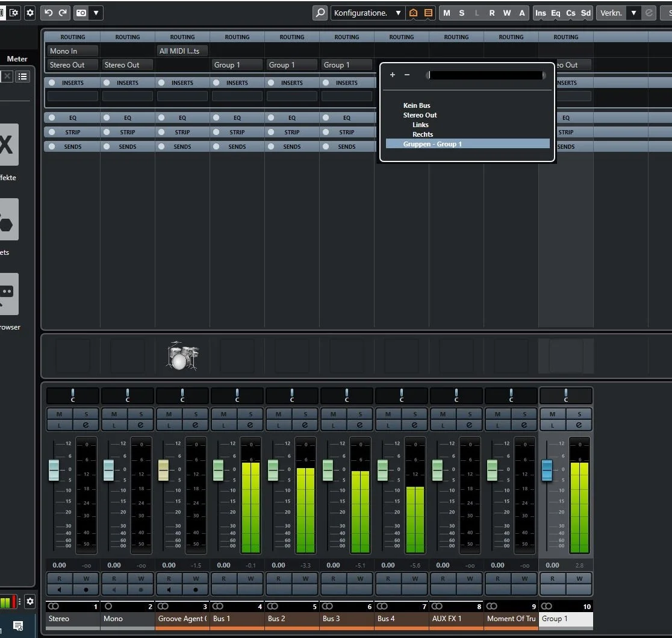Select Rechts in routing popup
The height and width of the screenshot is (638, 672).
click(x=423, y=134)
